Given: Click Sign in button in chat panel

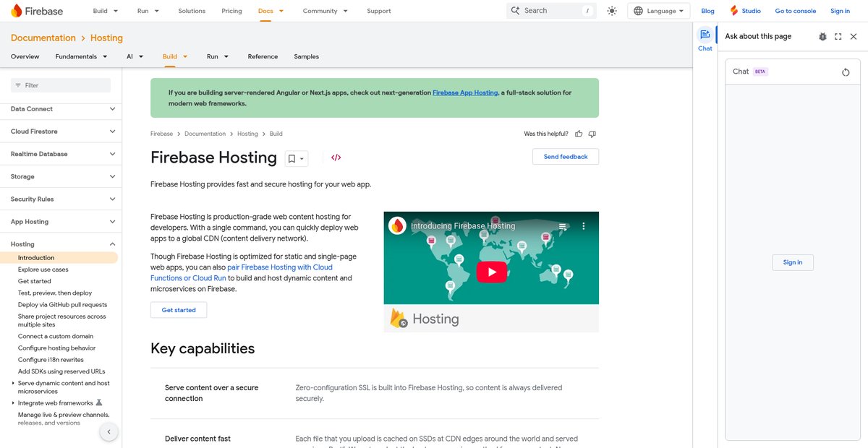Looking at the screenshot, I should click(x=793, y=262).
